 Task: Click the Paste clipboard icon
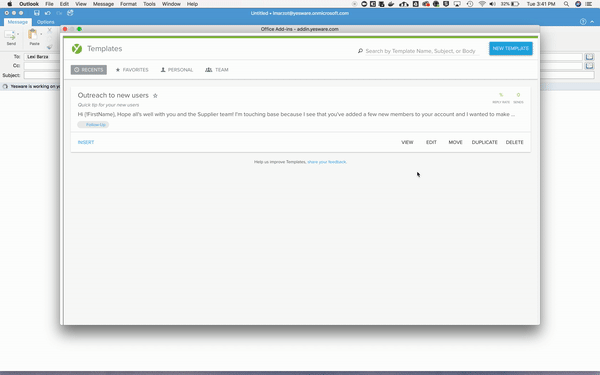pyautogui.click(x=33, y=34)
